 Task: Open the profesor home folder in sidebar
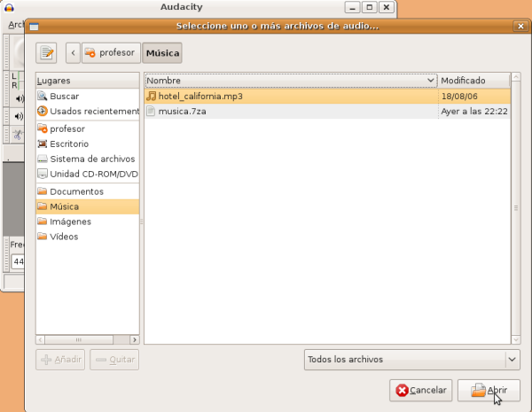(x=67, y=128)
